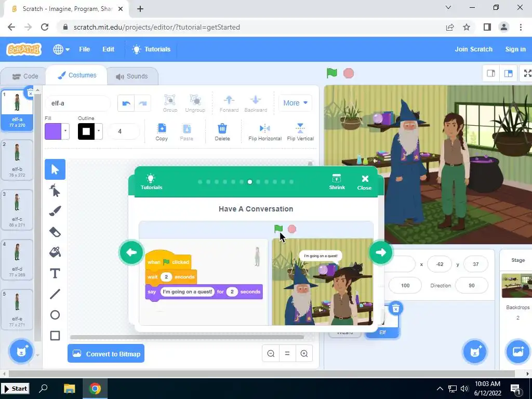Open the More dropdown in costume toolbar

point(295,103)
